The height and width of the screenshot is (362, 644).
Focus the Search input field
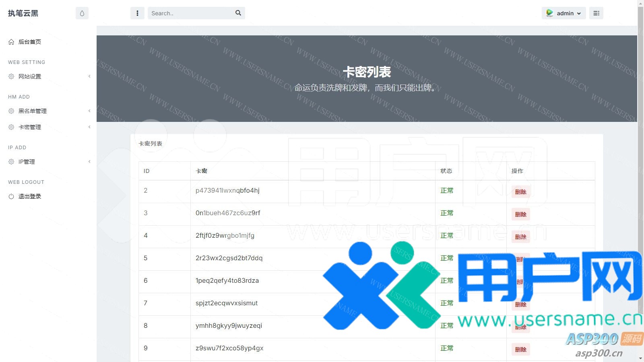(x=191, y=13)
